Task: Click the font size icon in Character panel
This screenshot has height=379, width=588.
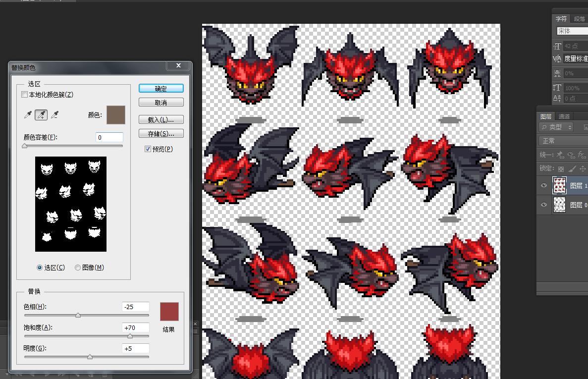Action: tap(557, 46)
